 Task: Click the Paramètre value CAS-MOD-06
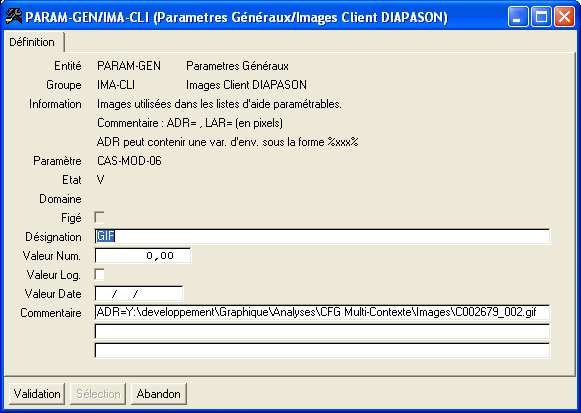(x=129, y=161)
